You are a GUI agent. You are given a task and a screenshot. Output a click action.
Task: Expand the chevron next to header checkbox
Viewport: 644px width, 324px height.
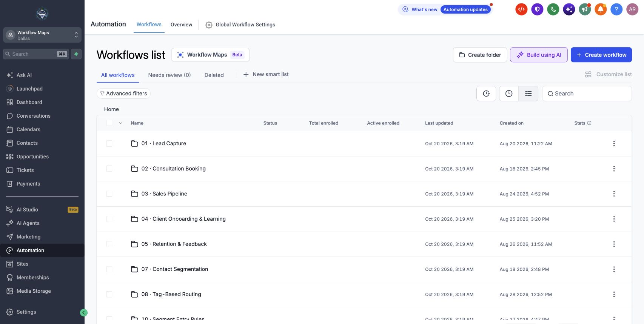(121, 123)
